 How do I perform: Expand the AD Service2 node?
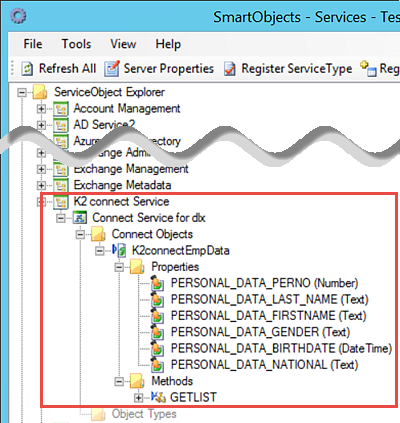pos(41,125)
